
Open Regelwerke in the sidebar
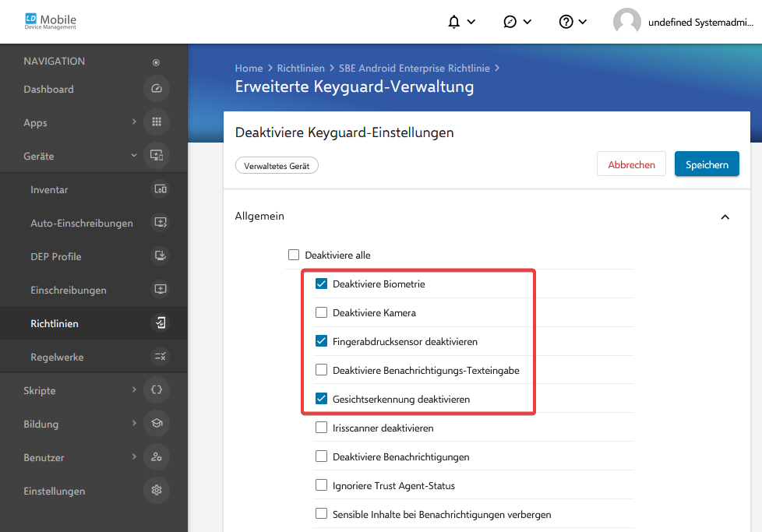point(57,358)
